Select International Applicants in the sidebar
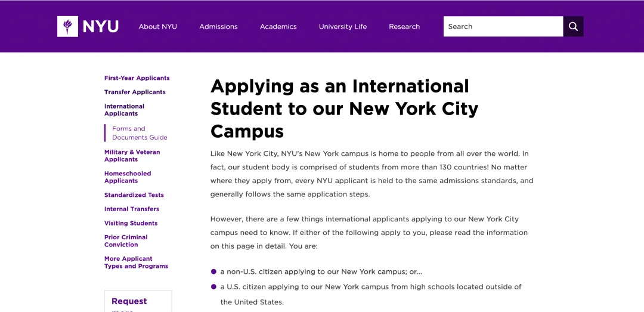The height and width of the screenshot is (312, 644). (125, 110)
